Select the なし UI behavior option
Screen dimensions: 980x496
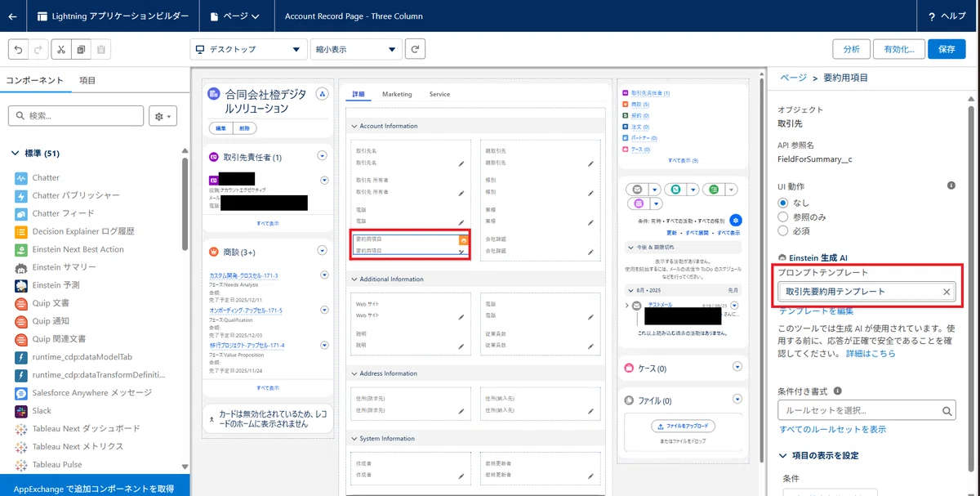coord(784,202)
